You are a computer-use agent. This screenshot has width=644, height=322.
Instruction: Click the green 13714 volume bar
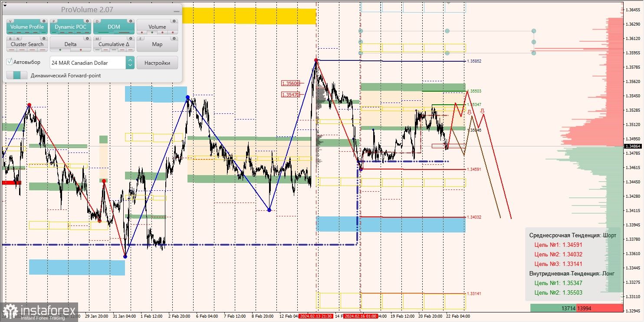coord(553,308)
